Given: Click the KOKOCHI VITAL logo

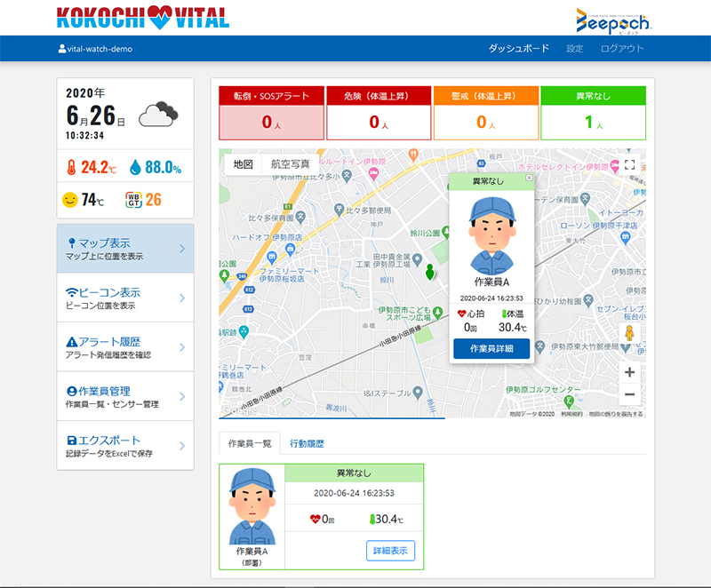Looking at the screenshot, I should [143, 18].
